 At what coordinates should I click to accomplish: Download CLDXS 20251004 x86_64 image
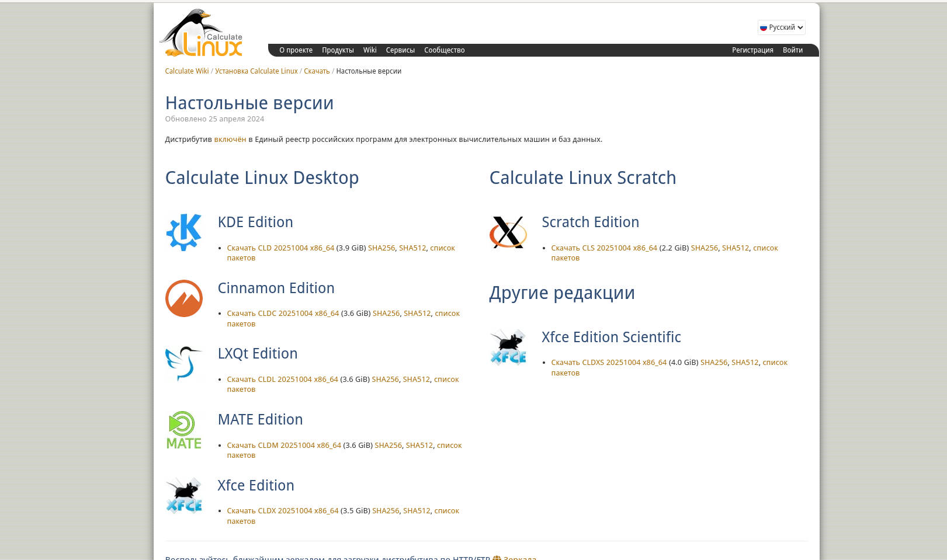pos(609,363)
